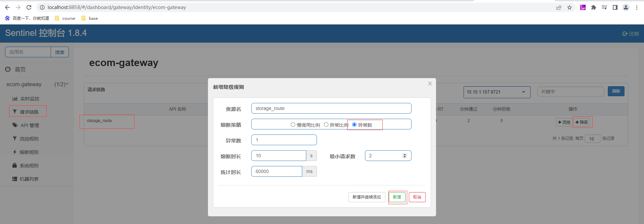Click the 刷新 button
The image size is (644, 224).
[616, 91]
